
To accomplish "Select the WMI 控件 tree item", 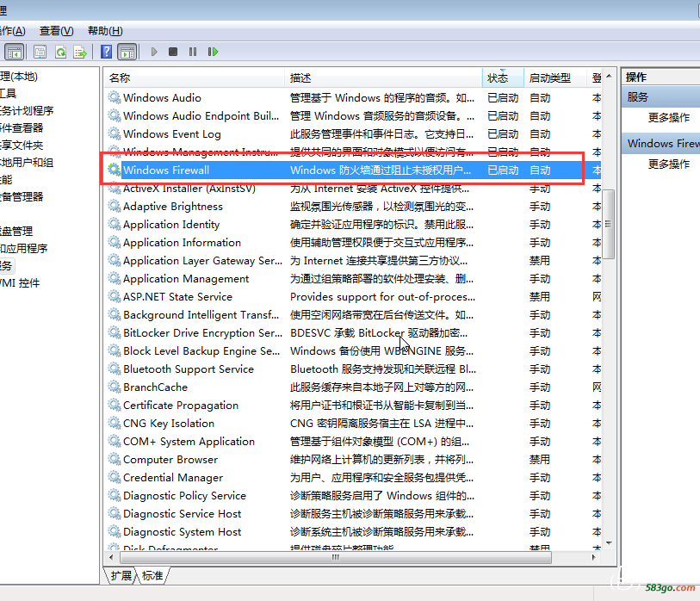I will coord(20,282).
